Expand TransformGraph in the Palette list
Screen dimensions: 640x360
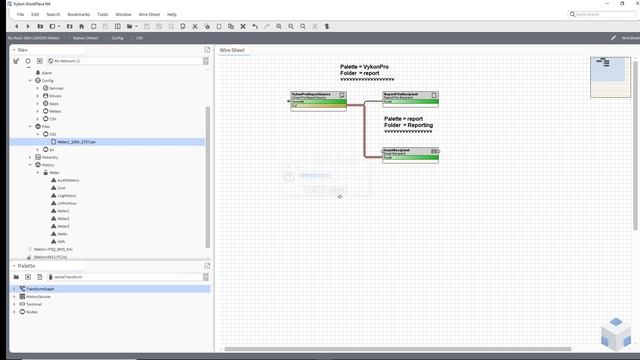click(x=14, y=289)
